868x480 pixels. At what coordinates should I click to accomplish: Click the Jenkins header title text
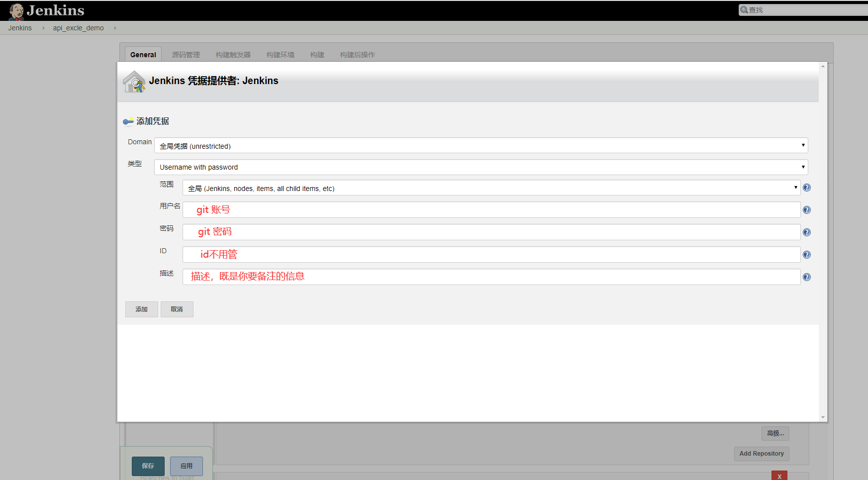pos(56,10)
